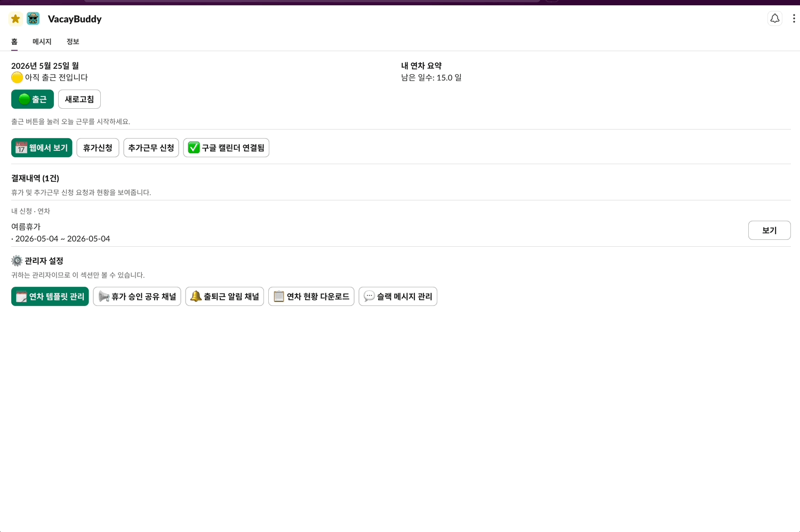Click the 아직 출근 전입니다 status text
The image size is (800, 532).
56,77
